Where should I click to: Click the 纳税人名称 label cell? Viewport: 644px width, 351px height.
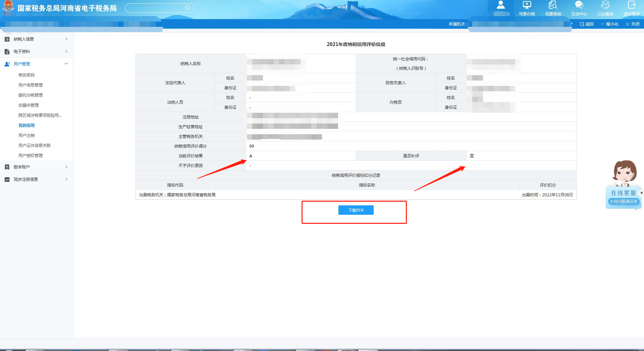[x=191, y=64]
